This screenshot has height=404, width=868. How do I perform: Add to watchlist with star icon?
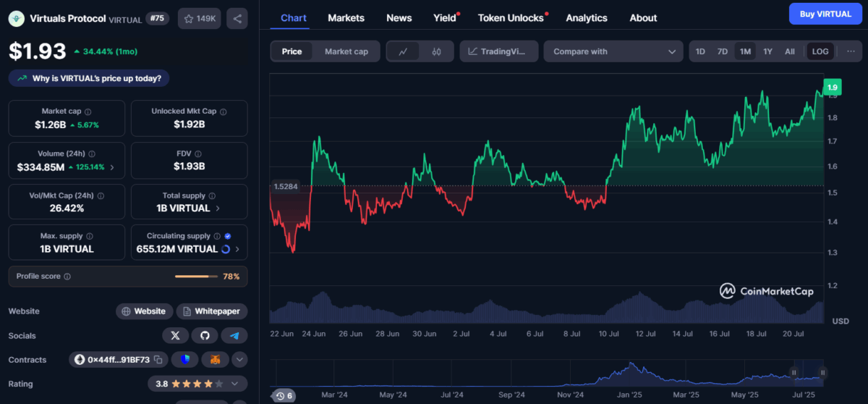point(200,18)
